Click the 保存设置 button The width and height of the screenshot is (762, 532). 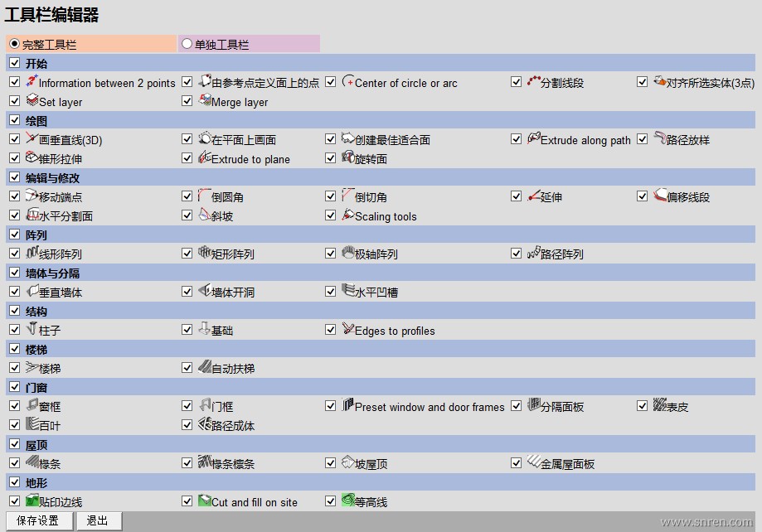pyautogui.click(x=40, y=521)
